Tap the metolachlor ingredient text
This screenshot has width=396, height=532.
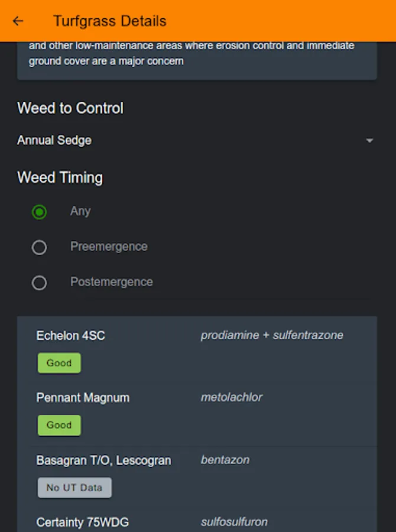pos(232,397)
